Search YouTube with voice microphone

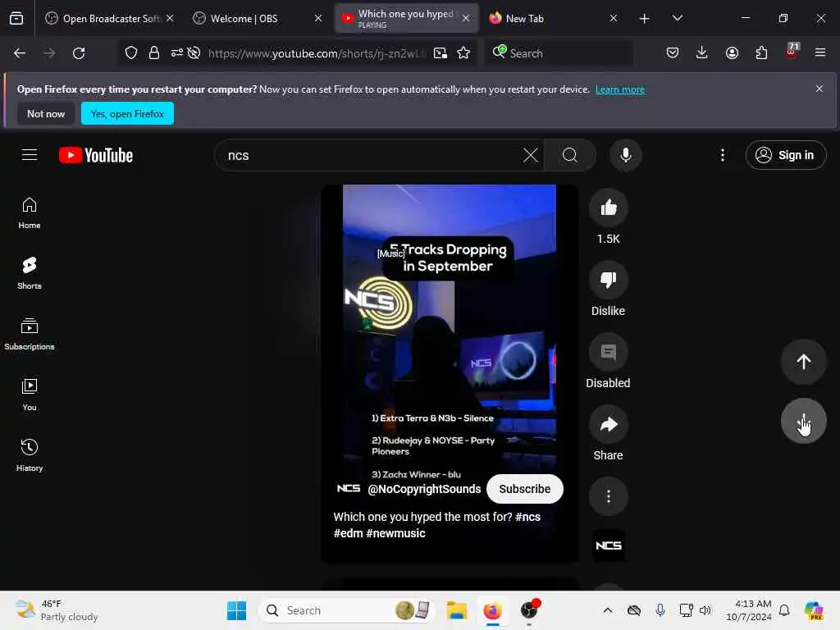click(x=625, y=155)
